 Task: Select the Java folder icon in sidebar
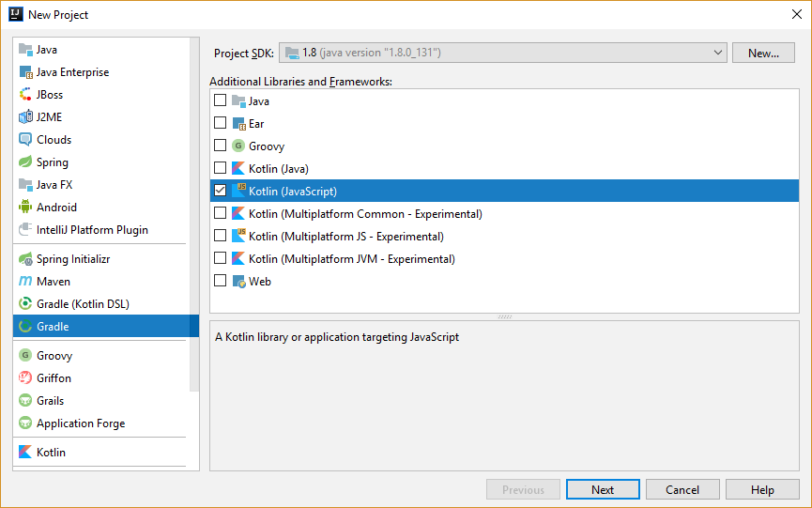coord(25,50)
